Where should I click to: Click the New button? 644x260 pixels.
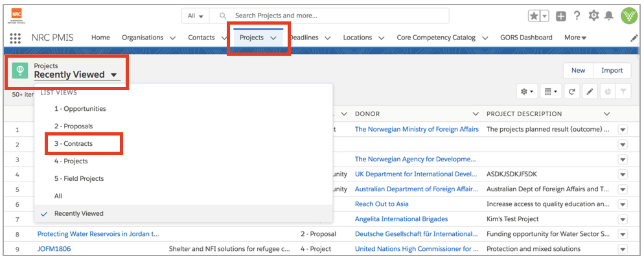pyautogui.click(x=579, y=70)
